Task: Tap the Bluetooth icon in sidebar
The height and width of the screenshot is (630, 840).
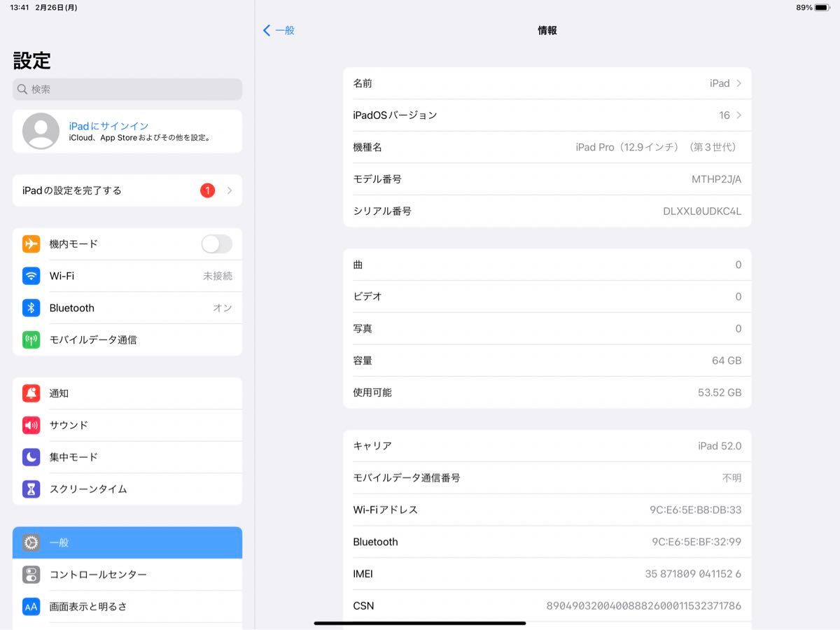Action: [31, 308]
